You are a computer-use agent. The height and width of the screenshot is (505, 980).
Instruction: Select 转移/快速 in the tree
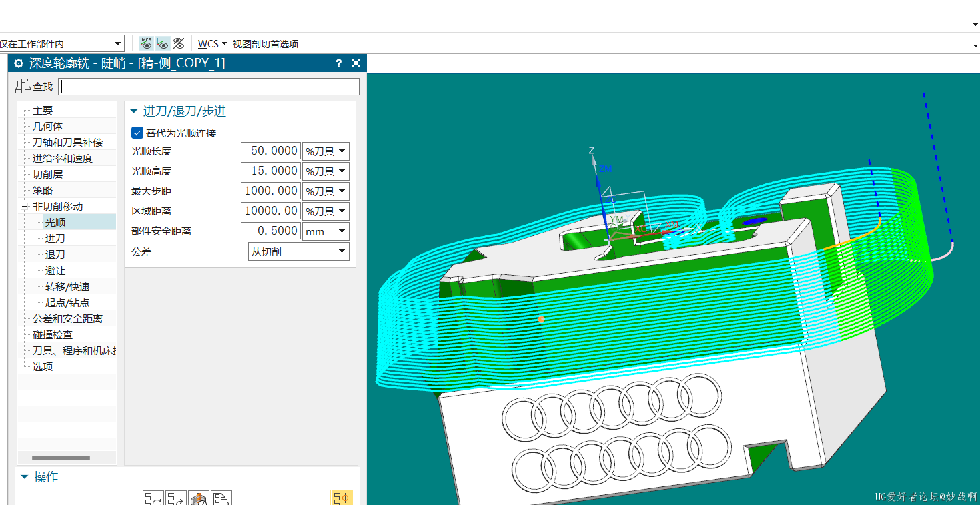(x=67, y=287)
